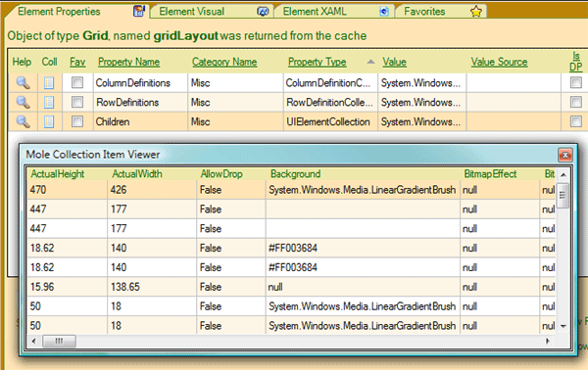Click AllowDrop column header in viewer
This screenshot has width=588, height=370.
coord(221,174)
